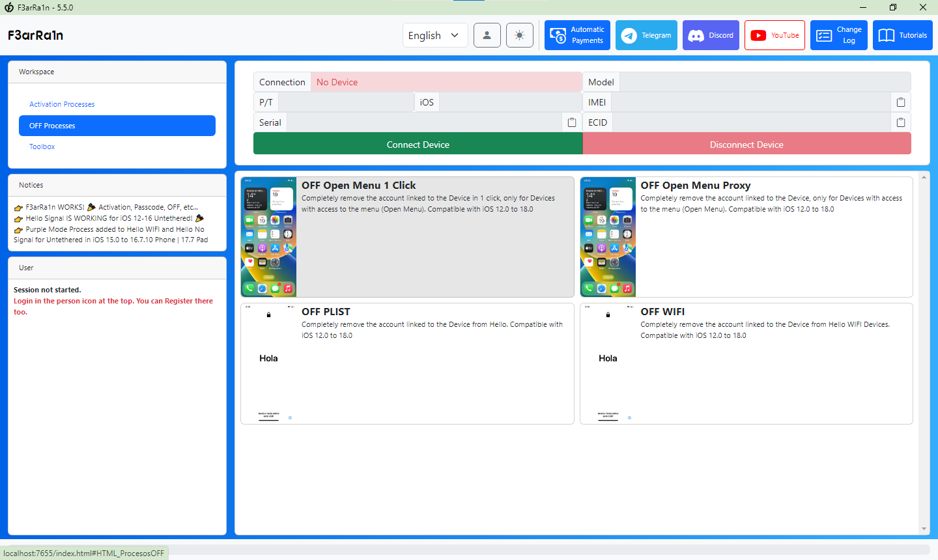Open the Toolbox section
This screenshot has height=560, width=938.
point(42,147)
